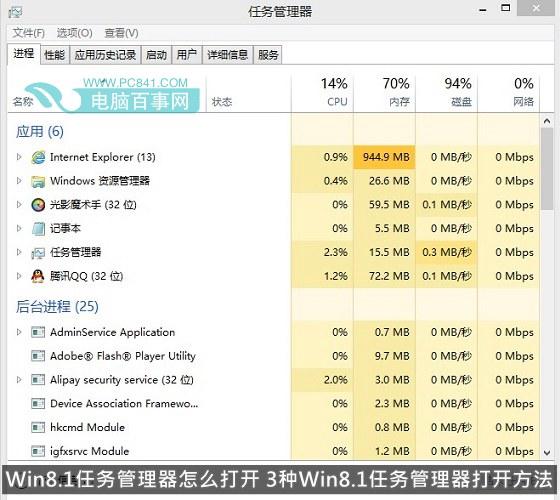The height and width of the screenshot is (500, 560).
Task: Switch to the 用户 tab
Action: click(187, 55)
